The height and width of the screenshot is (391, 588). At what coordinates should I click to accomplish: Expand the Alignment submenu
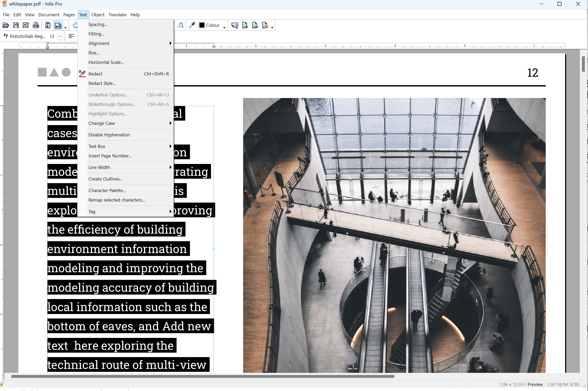click(99, 43)
